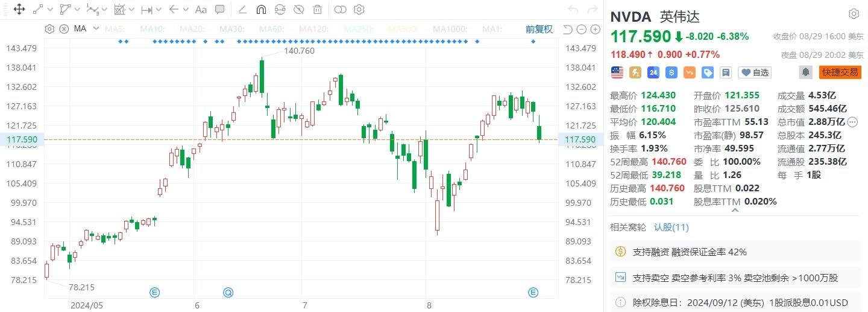Click the blue price tag icon

(x=708, y=72)
